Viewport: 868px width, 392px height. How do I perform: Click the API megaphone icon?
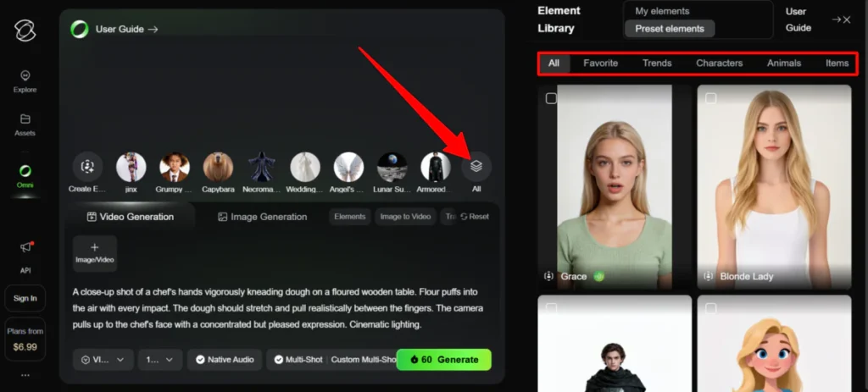click(25, 248)
